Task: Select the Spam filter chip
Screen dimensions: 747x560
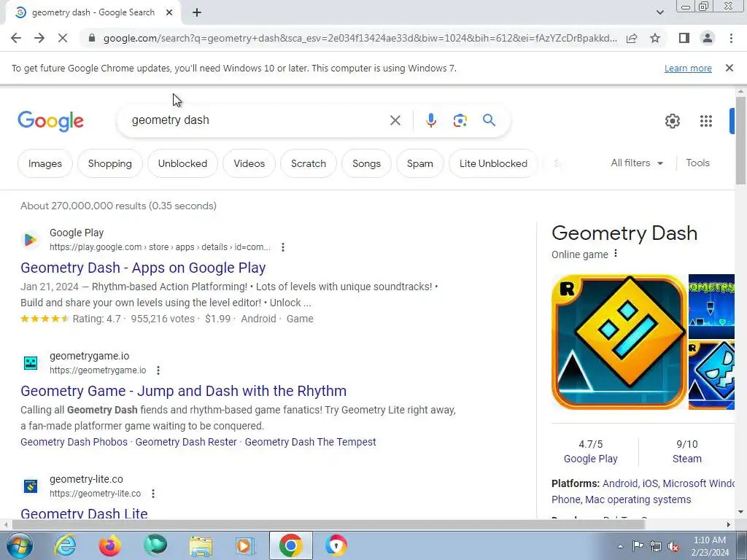Action: pyautogui.click(x=419, y=163)
